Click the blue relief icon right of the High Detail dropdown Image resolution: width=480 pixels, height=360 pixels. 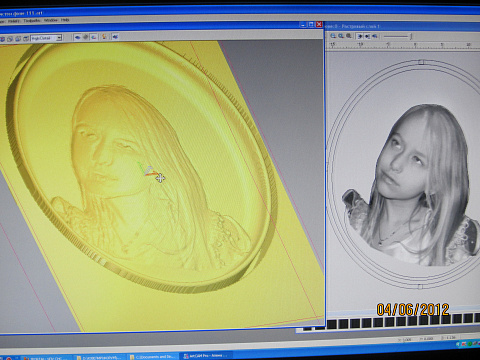pyautogui.click(x=78, y=37)
